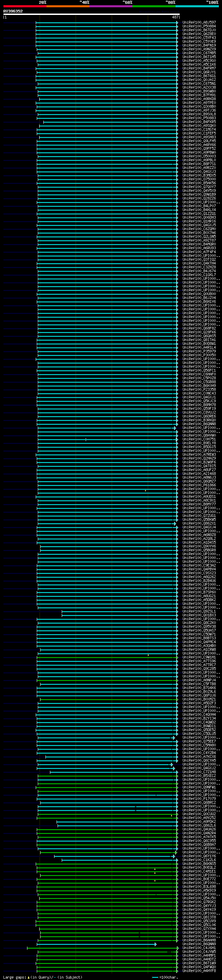222x980 pixels.
Task: Click the query end position 487
Action: click(x=175, y=17)
